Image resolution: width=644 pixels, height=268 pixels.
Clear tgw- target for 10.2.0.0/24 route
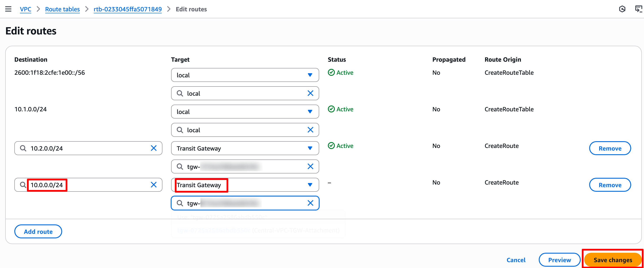(x=310, y=166)
